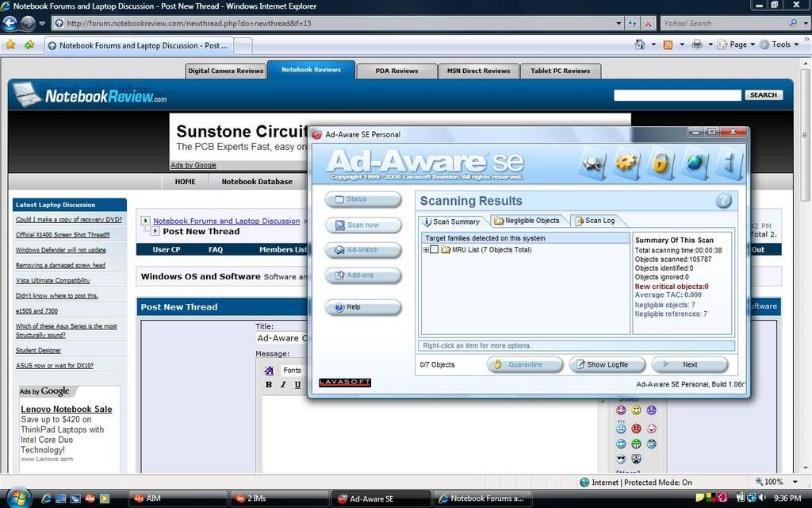The width and height of the screenshot is (812, 508).
Task: Open Ad-Aware WebUpdate globe icon
Action: 695,163
